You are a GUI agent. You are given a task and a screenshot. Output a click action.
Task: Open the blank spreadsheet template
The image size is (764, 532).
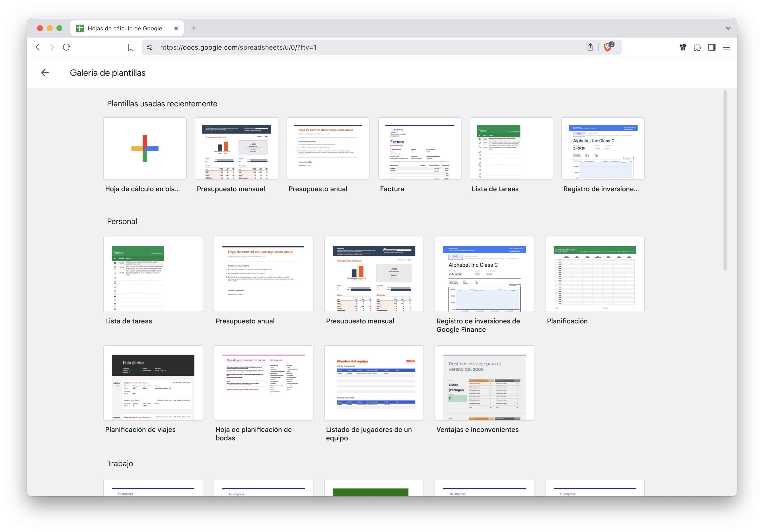[145, 148]
